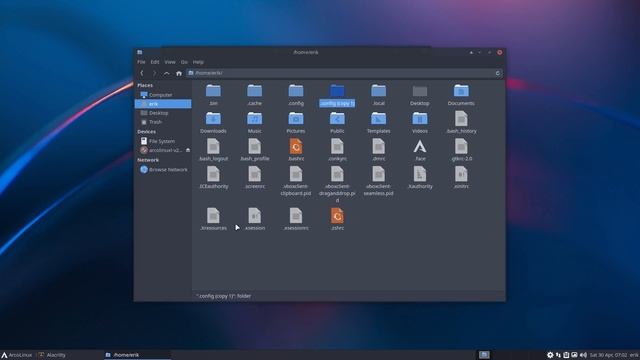The image size is (640, 360).
Task: Select the .bash_history file
Action: point(461,122)
